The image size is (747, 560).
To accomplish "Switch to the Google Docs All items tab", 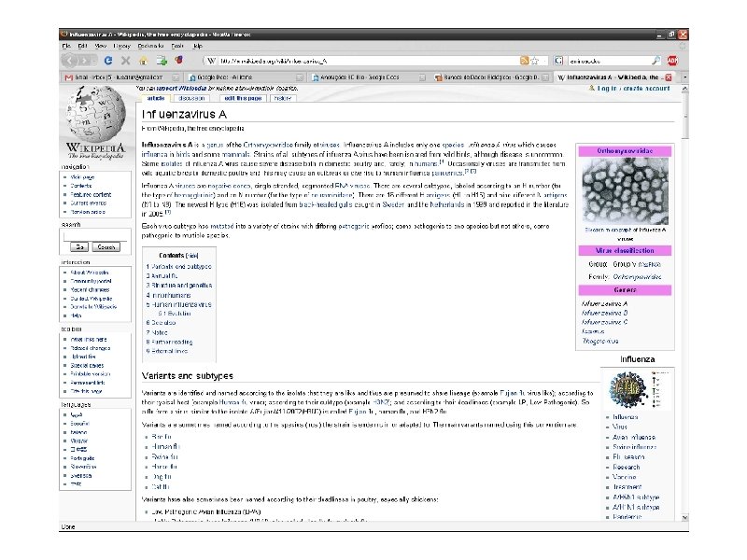I will pos(245,77).
